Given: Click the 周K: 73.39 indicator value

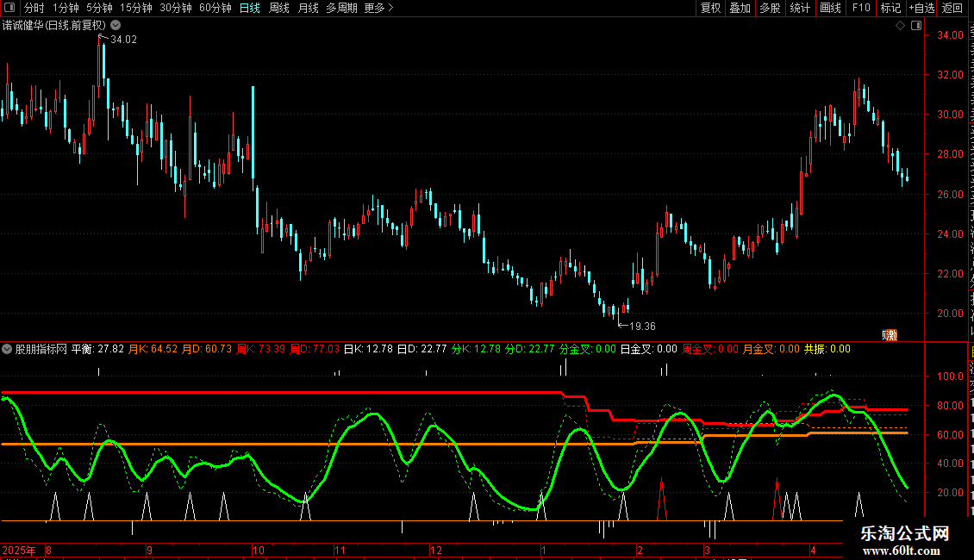Looking at the screenshot, I should tap(261, 349).
